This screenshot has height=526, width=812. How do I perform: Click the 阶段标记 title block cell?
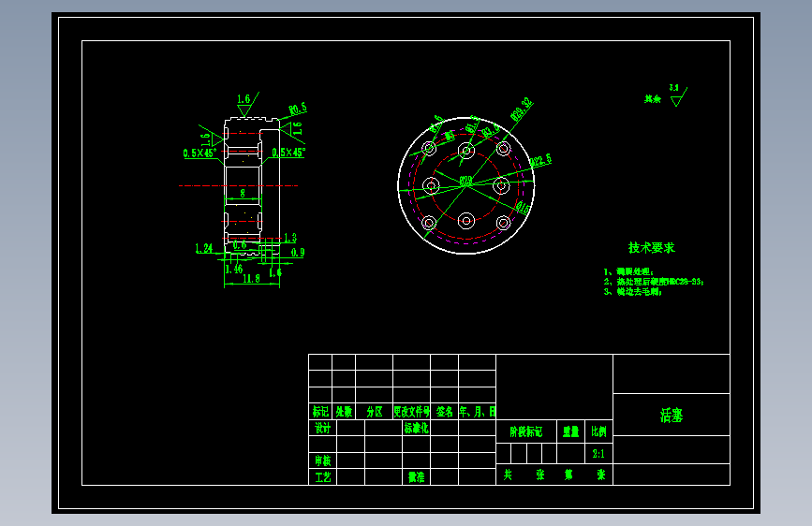tap(526, 431)
